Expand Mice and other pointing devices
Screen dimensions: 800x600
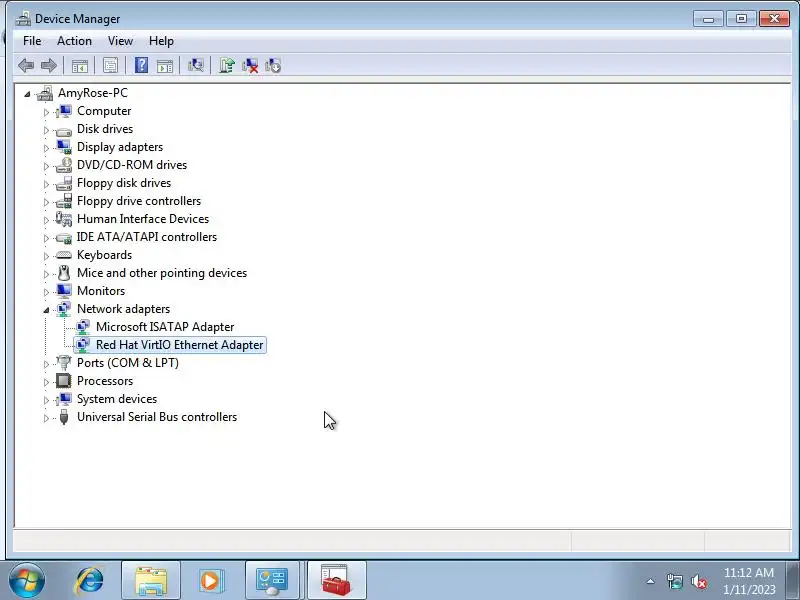point(46,274)
